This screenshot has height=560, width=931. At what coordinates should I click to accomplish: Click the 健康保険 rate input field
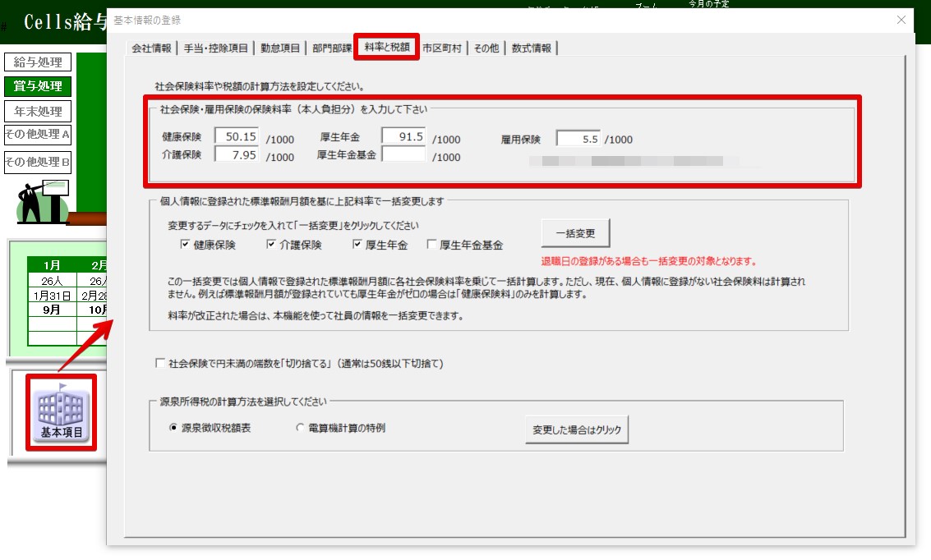point(237,137)
